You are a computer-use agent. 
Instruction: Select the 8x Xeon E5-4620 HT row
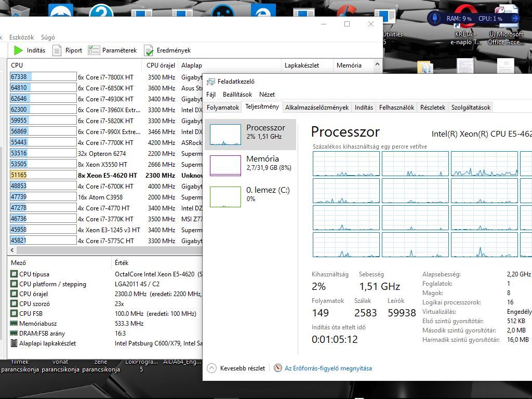pos(106,176)
